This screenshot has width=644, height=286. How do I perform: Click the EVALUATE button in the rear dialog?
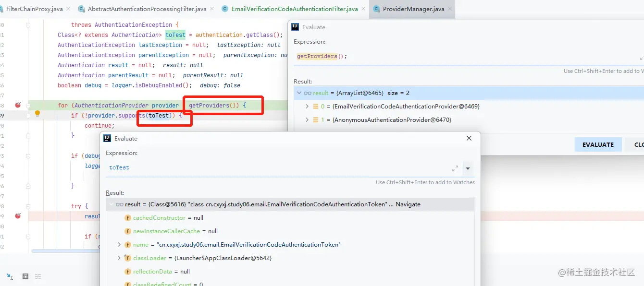pyautogui.click(x=598, y=144)
